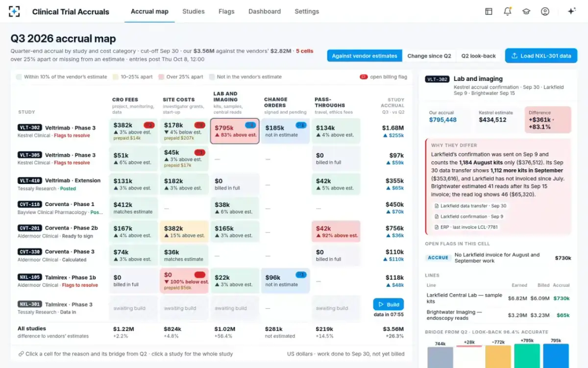Click the Brightwater Imaging endoscopy reads line
The height and width of the screenshot is (368, 588).
(498, 315)
